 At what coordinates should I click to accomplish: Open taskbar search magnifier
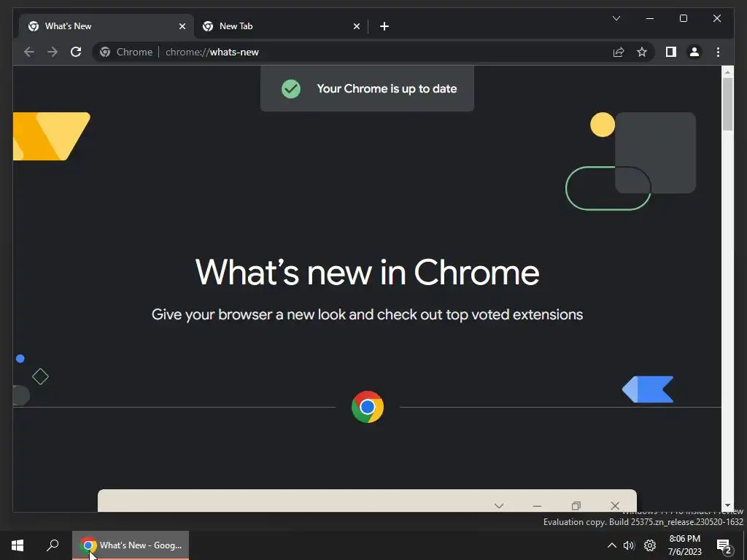(53, 545)
